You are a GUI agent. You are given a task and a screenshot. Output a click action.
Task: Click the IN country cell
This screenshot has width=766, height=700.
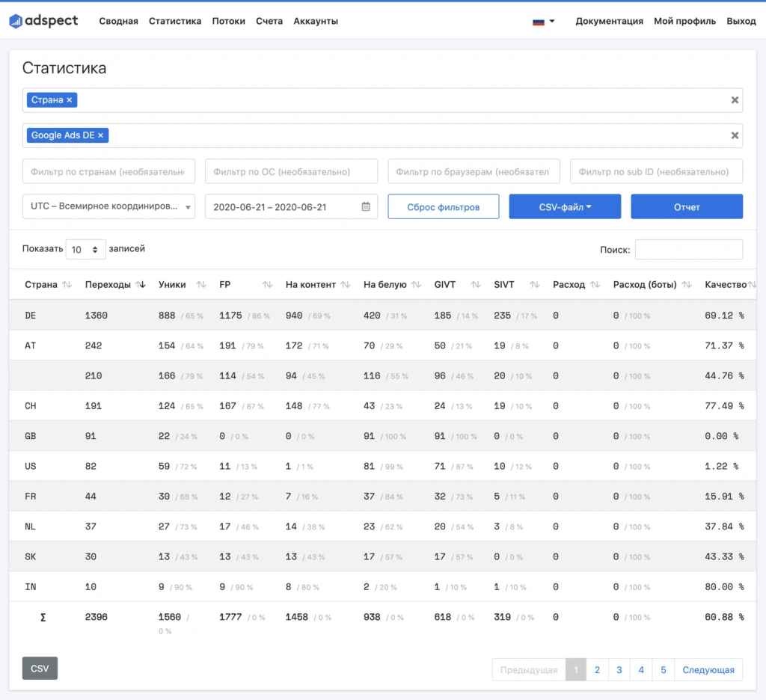click(30, 586)
